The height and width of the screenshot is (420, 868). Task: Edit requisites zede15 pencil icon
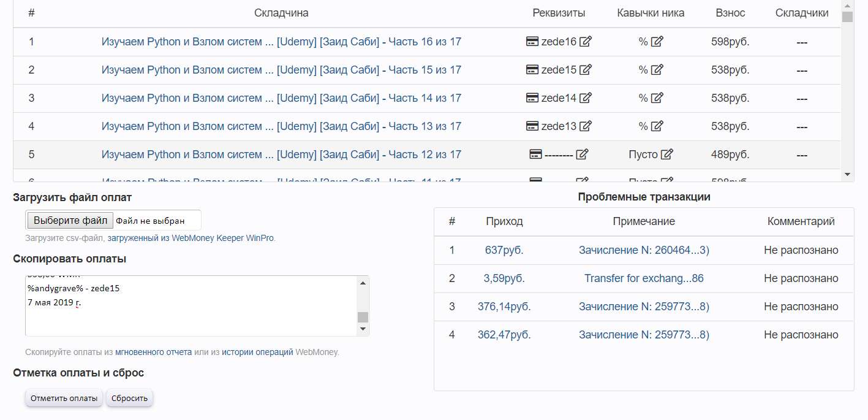point(586,70)
